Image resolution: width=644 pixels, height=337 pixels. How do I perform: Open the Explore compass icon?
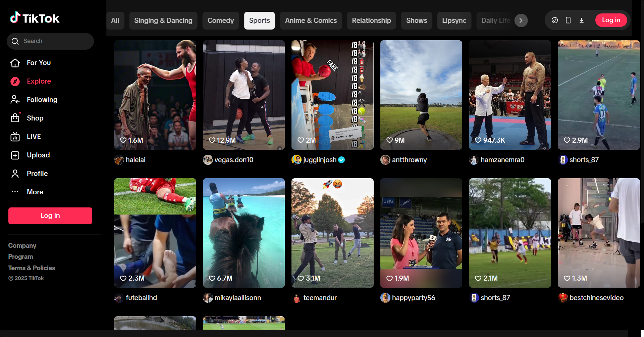[15, 81]
